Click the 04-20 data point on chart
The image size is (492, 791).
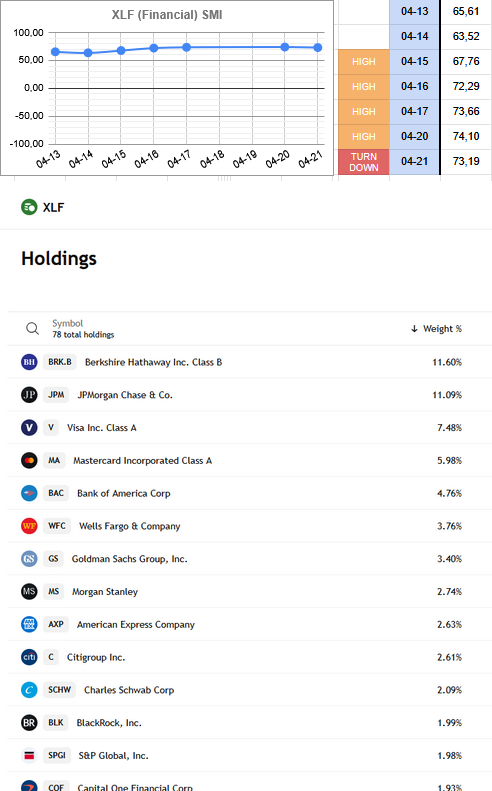pos(285,47)
